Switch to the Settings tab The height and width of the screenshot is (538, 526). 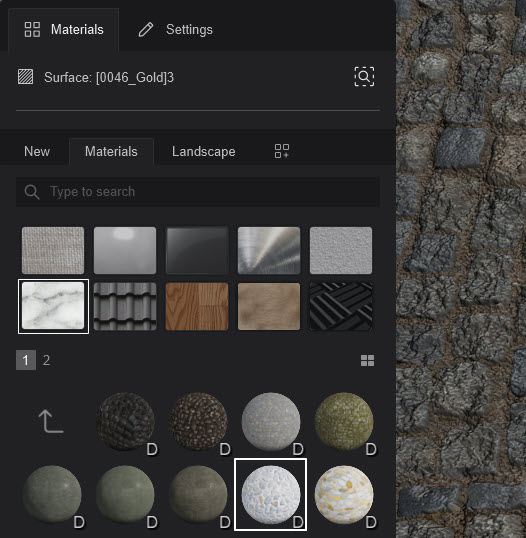tap(176, 30)
